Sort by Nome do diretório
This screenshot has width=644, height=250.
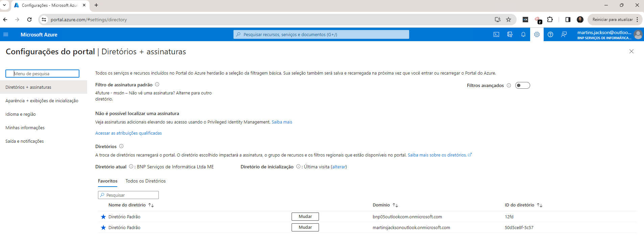point(131,205)
